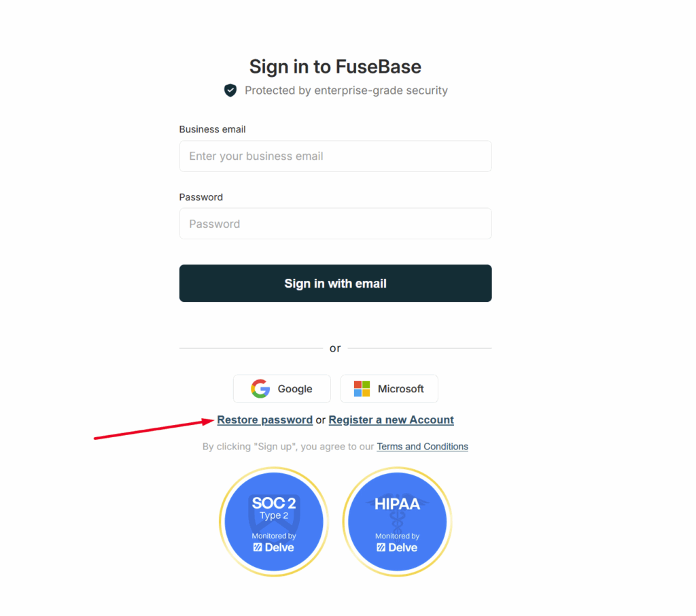Click the SOC 2 Type 2 badge
The width and height of the screenshot is (696, 616).
coord(274,522)
